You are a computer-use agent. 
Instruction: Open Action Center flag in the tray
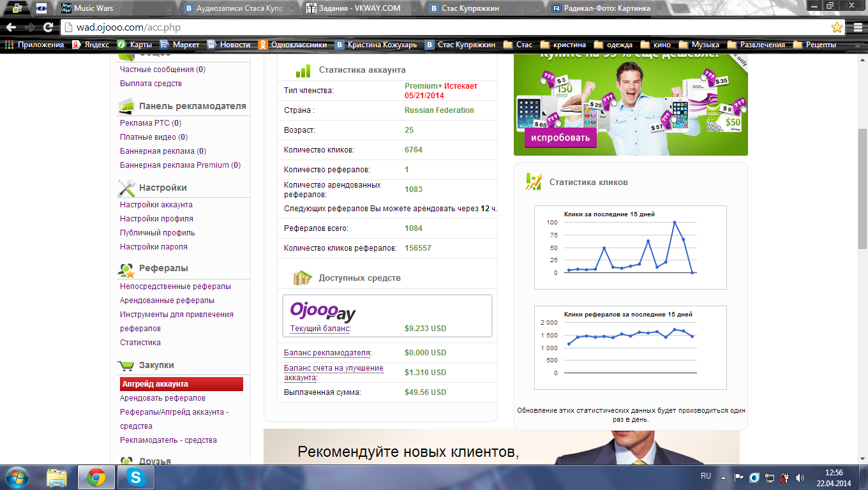pos(739,477)
